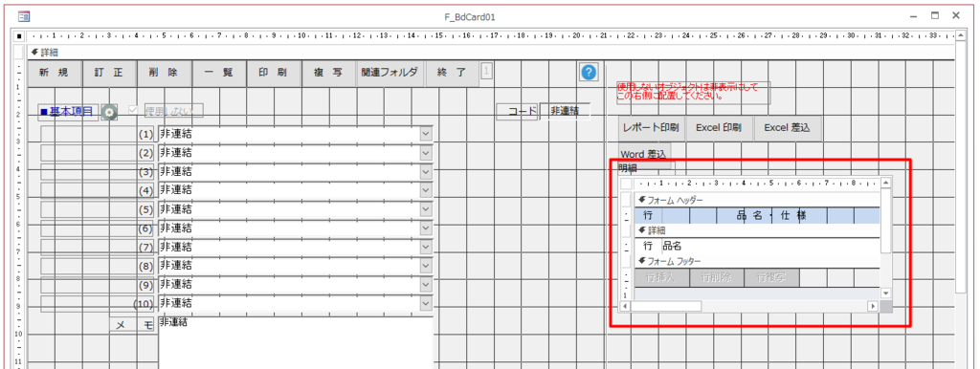The height and width of the screenshot is (369, 980).
Task: Click the 新規 button
Action: point(54,73)
